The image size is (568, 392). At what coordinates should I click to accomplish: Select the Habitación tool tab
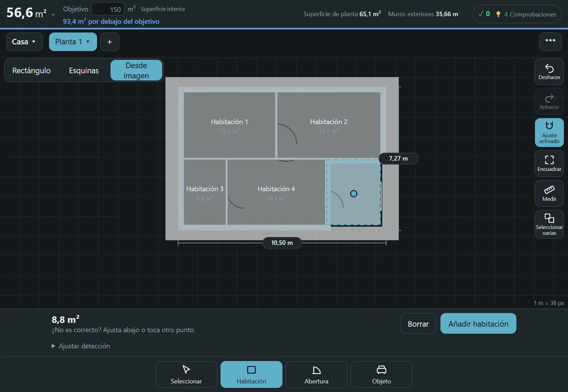[x=251, y=374]
